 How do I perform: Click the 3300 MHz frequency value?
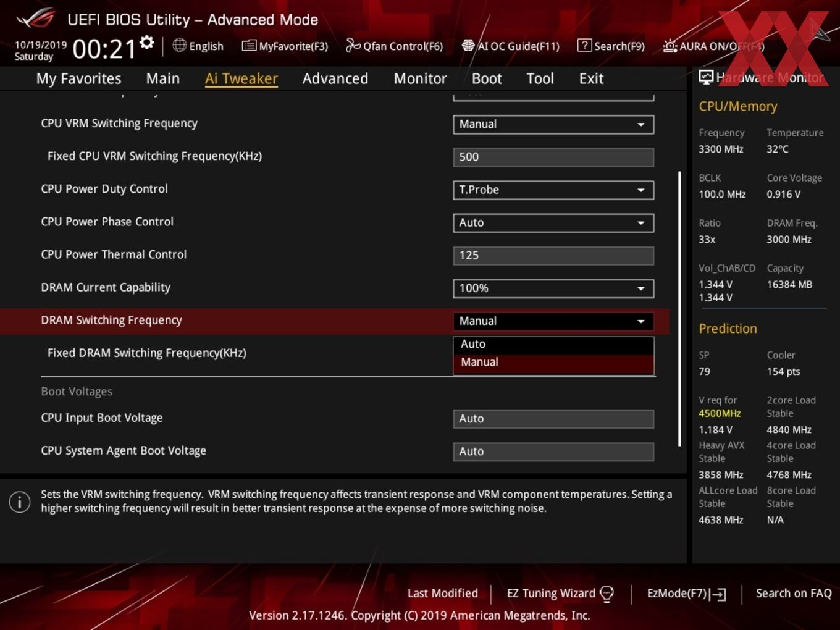(x=721, y=149)
